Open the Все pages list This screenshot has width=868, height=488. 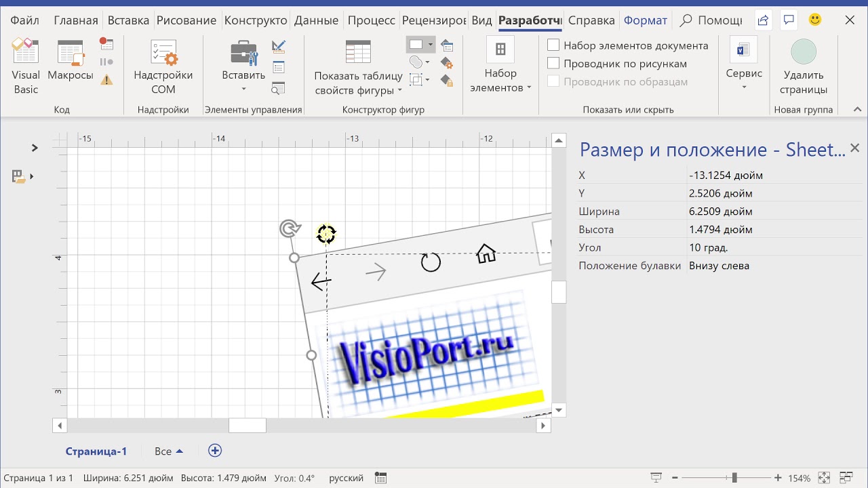169,451
